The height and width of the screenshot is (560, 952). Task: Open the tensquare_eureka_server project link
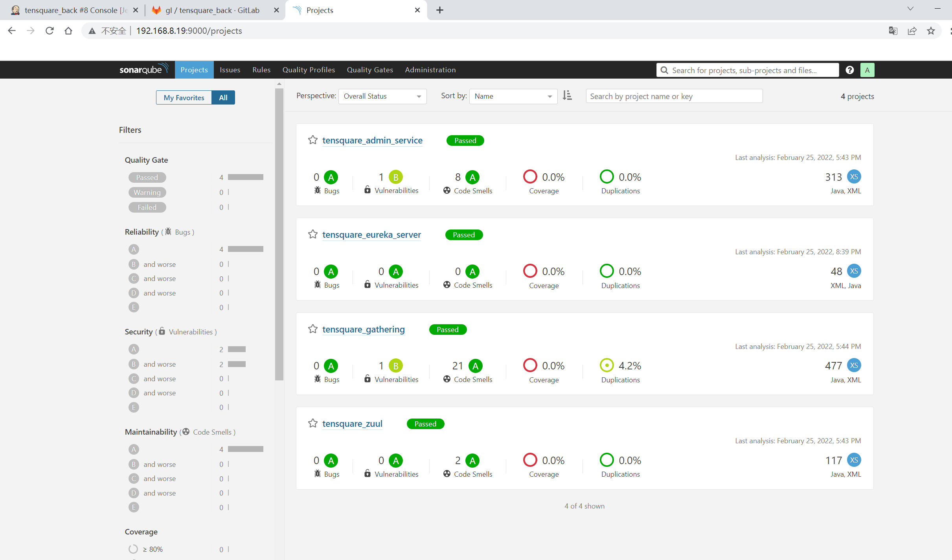[x=371, y=235]
